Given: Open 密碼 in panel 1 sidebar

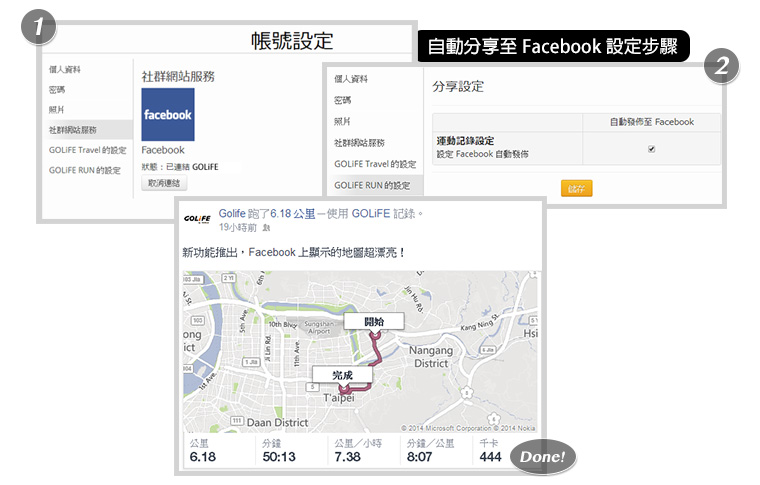Looking at the screenshot, I should click(x=57, y=90).
